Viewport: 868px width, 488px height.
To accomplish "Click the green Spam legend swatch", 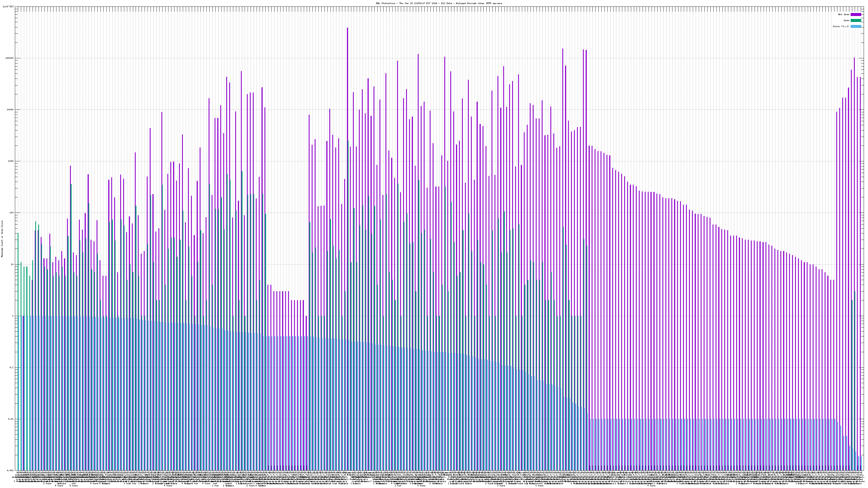I will click(856, 21).
